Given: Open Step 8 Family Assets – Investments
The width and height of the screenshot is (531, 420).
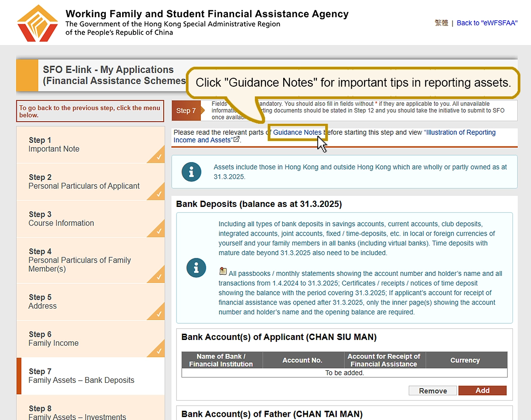Looking at the screenshot, I should (x=90, y=408).
